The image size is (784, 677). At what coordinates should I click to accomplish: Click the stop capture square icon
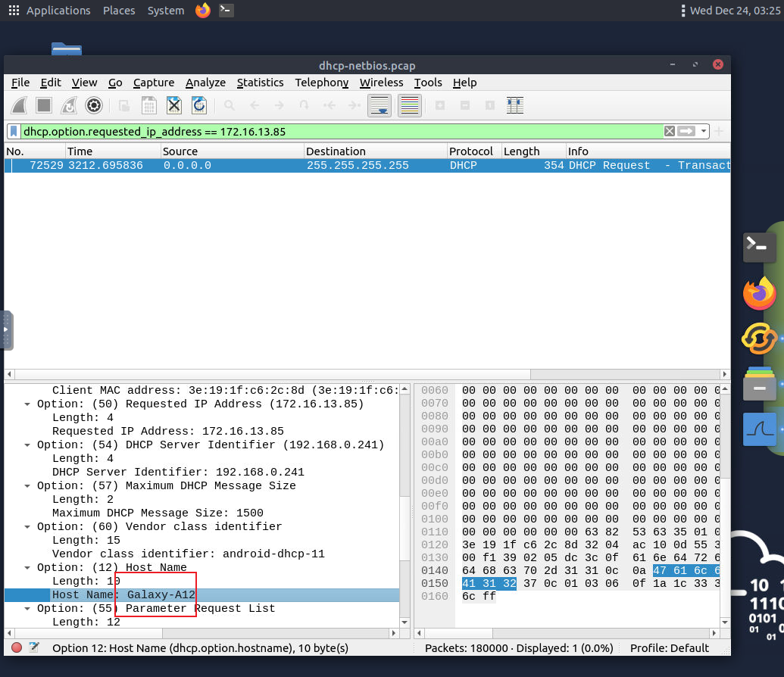click(44, 105)
